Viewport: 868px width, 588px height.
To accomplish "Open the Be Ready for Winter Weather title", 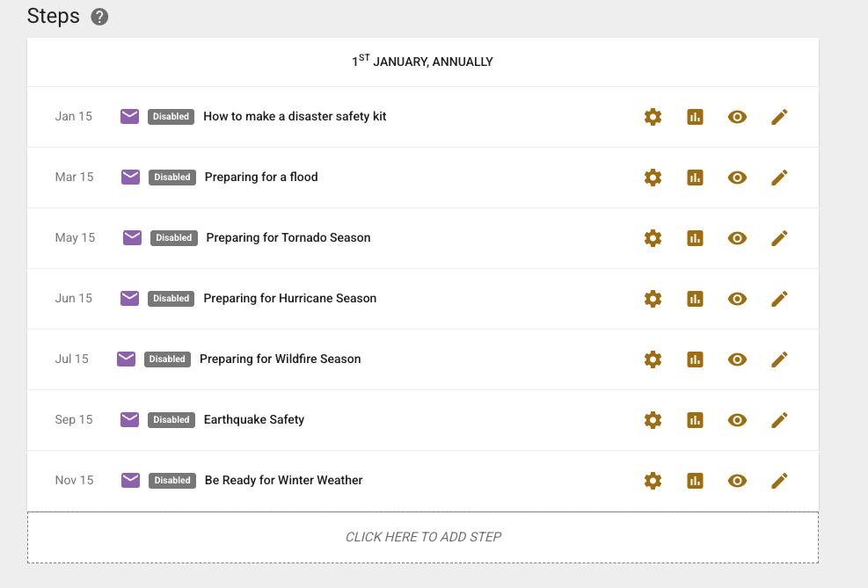I will click(283, 481).
